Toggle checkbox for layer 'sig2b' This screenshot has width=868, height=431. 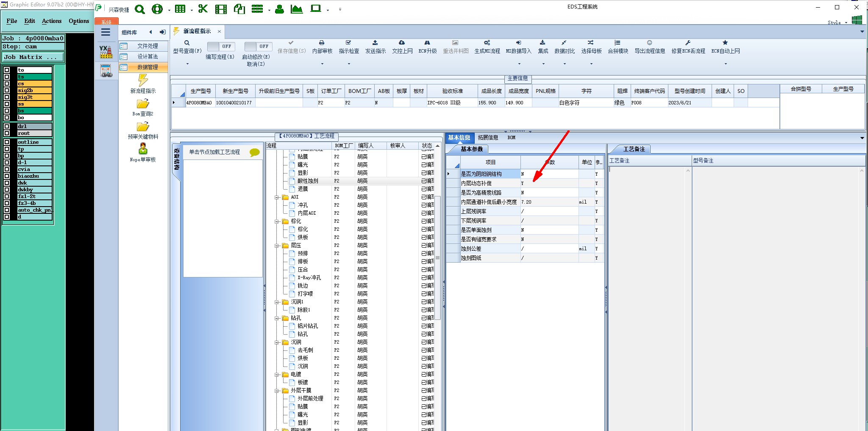click(7, 90)
